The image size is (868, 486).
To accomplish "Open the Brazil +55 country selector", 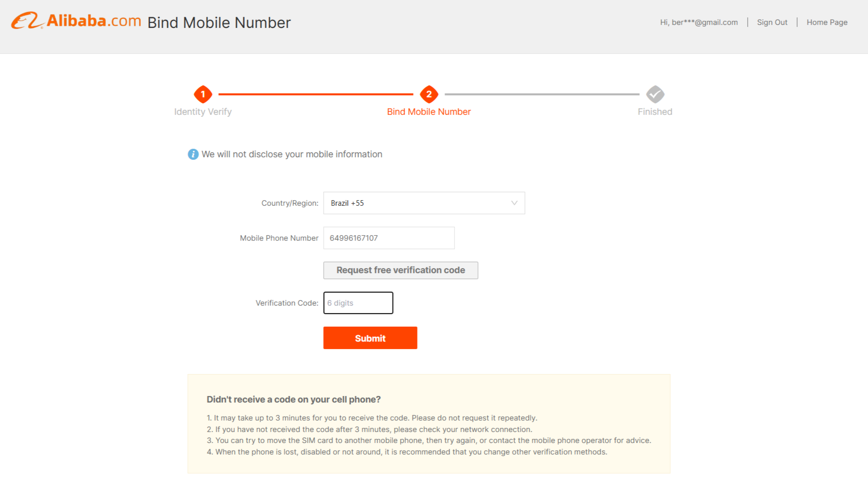I will 424,203.
